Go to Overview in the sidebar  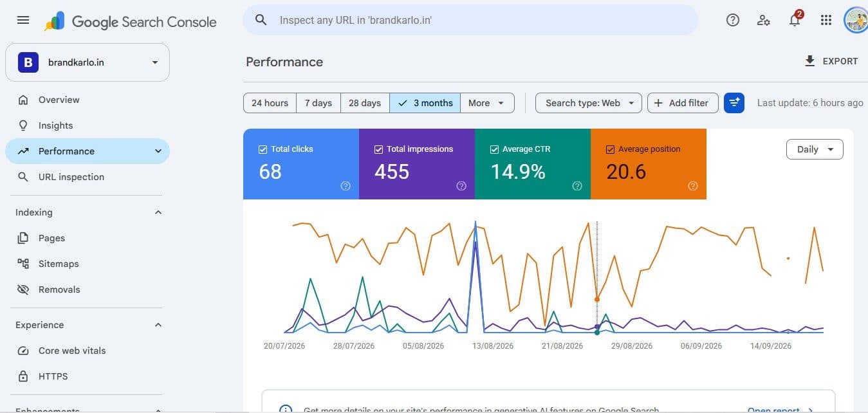tap(88, 100)
